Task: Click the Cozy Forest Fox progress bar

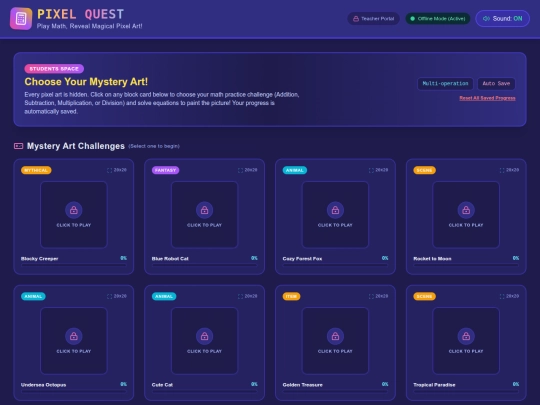Action: [335, 265]
